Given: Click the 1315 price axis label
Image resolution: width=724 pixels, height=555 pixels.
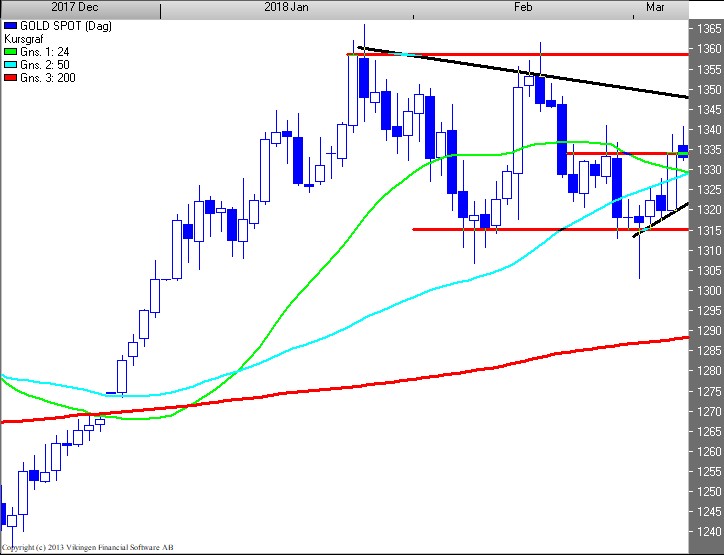Looking at the screenshot, I should click(x=708, y=230).
